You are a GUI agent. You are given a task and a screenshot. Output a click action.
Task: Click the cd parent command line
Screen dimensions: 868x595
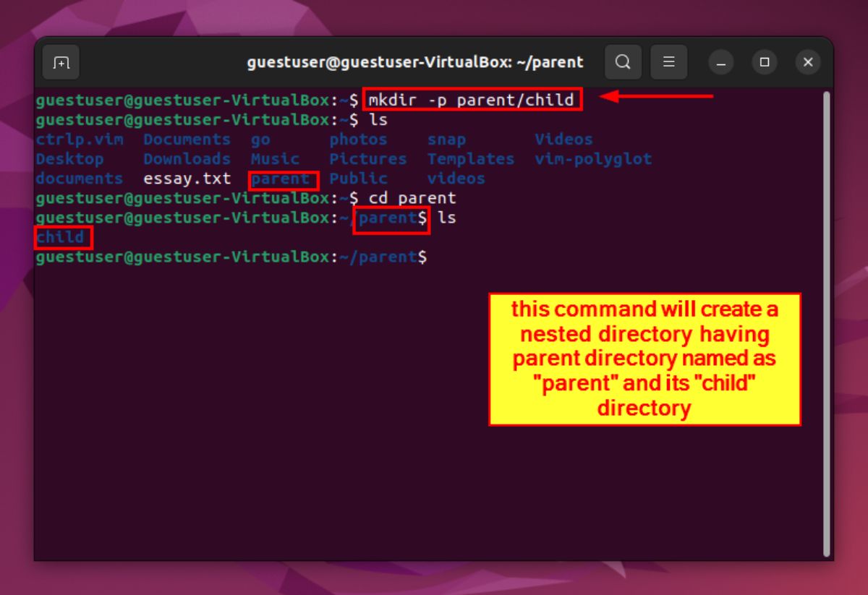click(x=414, y=197)
